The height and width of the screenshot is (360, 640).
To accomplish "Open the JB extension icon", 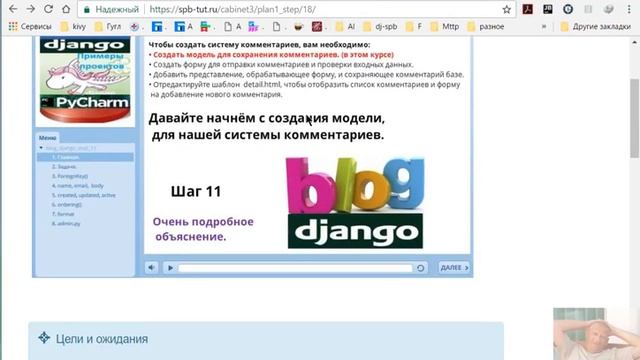I will coord(548,9).
